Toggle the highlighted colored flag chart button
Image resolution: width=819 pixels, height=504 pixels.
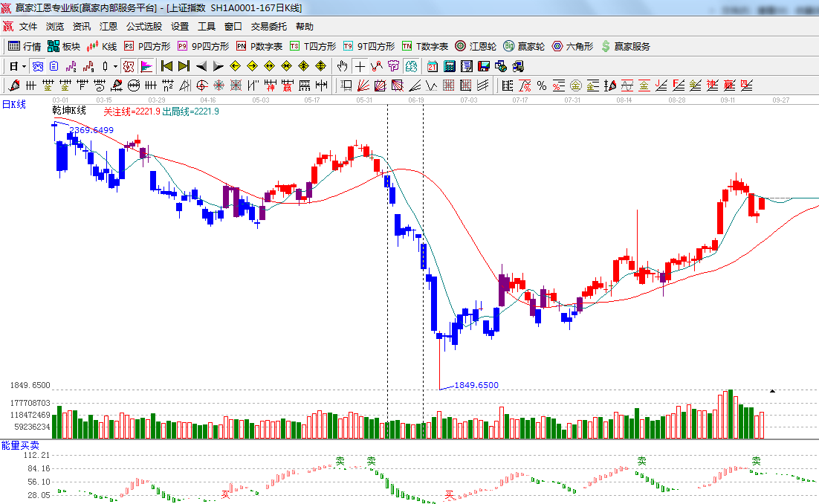[146, 66]
